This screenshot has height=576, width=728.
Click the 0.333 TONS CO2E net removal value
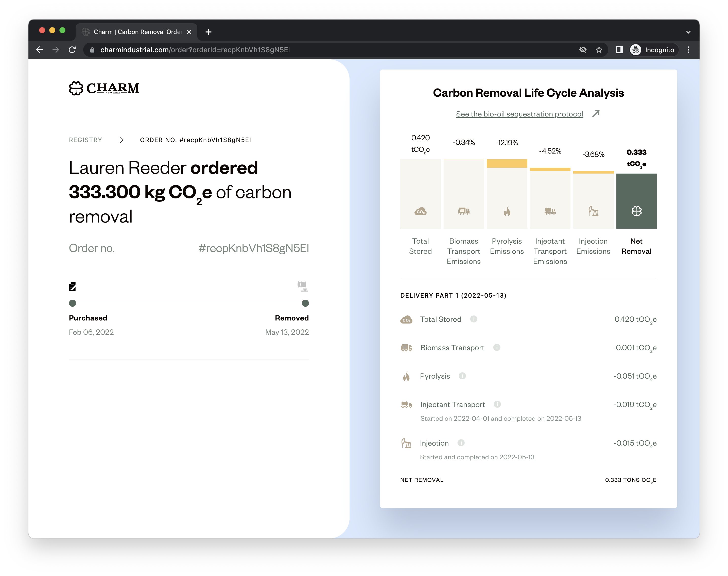[631, 480]
